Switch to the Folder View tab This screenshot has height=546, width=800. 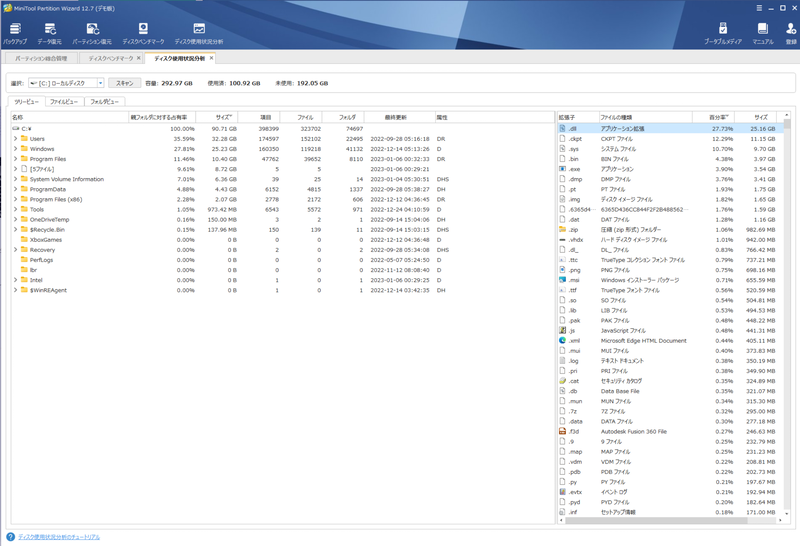(105, 102)
